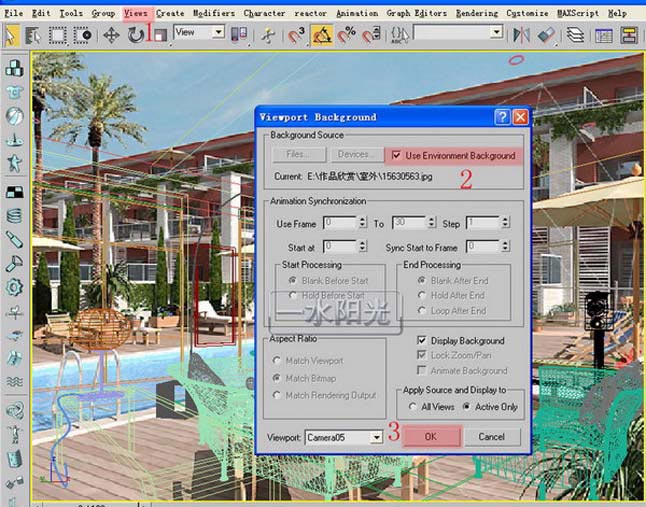Screen dimensions: 646x507
Task: Click the wave icon in left toolbar
Action: (x=14, y=381)
